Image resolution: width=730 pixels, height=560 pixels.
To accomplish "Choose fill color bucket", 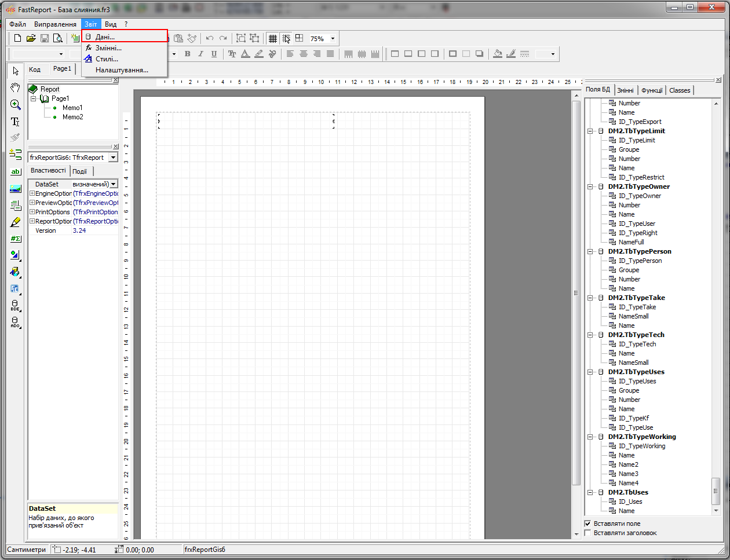I will [x=497, y=54].
